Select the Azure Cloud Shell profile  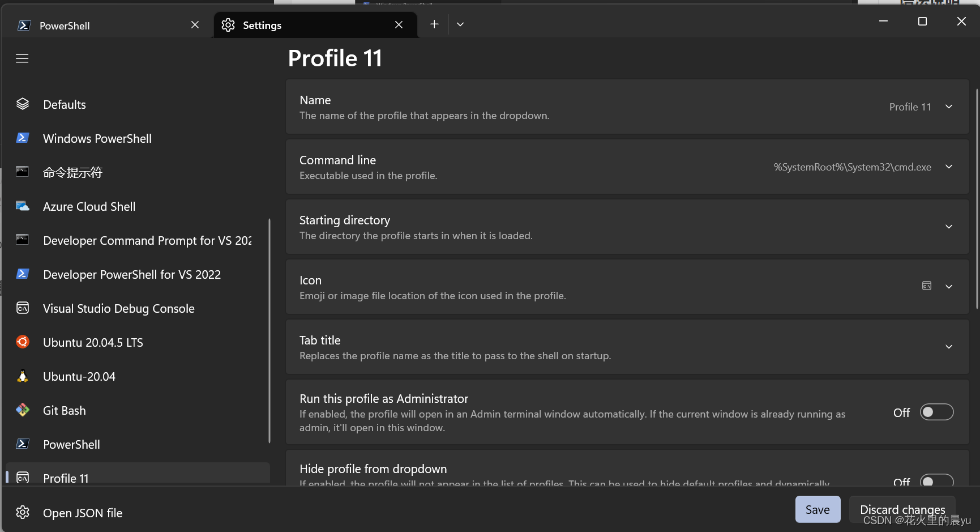137,206
